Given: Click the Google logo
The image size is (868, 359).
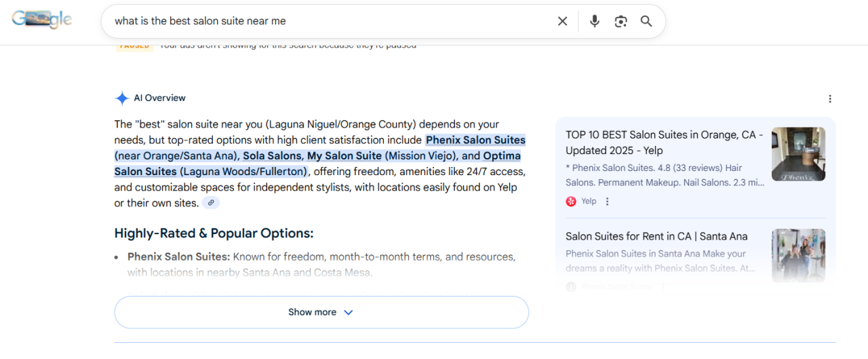Looking at the screenshot, I should 42,20.
